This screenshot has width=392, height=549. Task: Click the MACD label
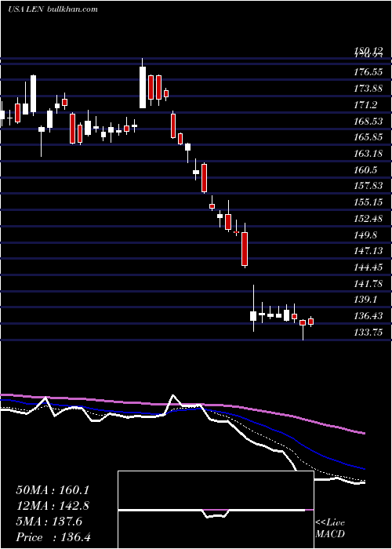click(330, 534)
